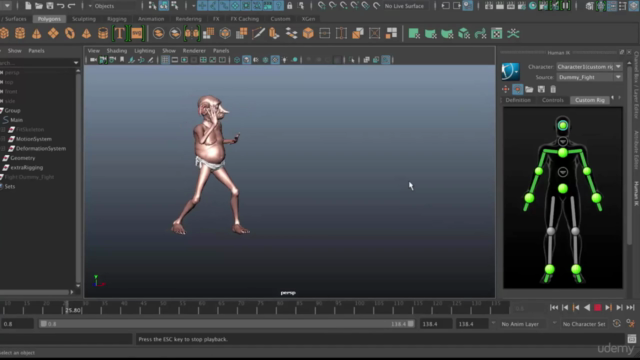Click the Extrude shelf icon
The image size is (640, 360).
(x=275, y=33)
